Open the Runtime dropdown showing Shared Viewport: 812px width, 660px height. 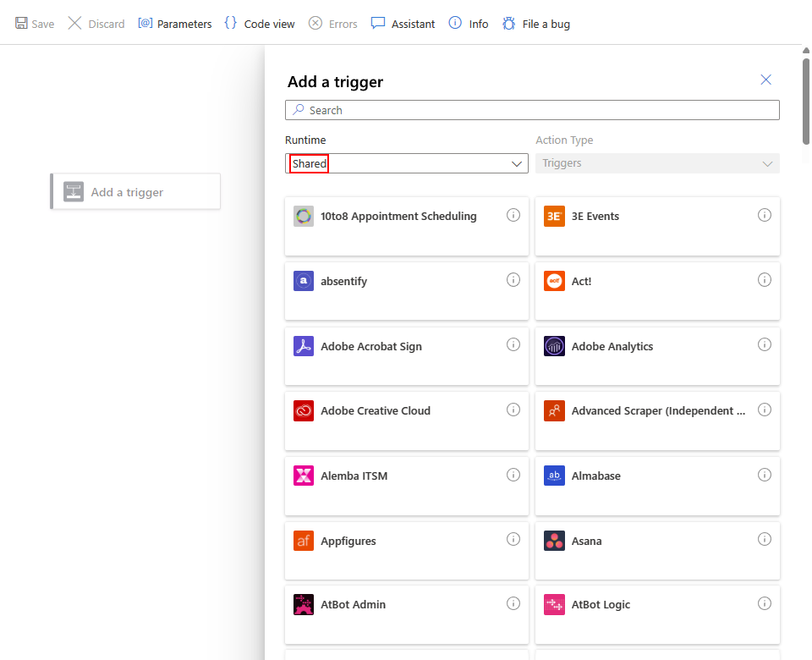click(406, 163)
